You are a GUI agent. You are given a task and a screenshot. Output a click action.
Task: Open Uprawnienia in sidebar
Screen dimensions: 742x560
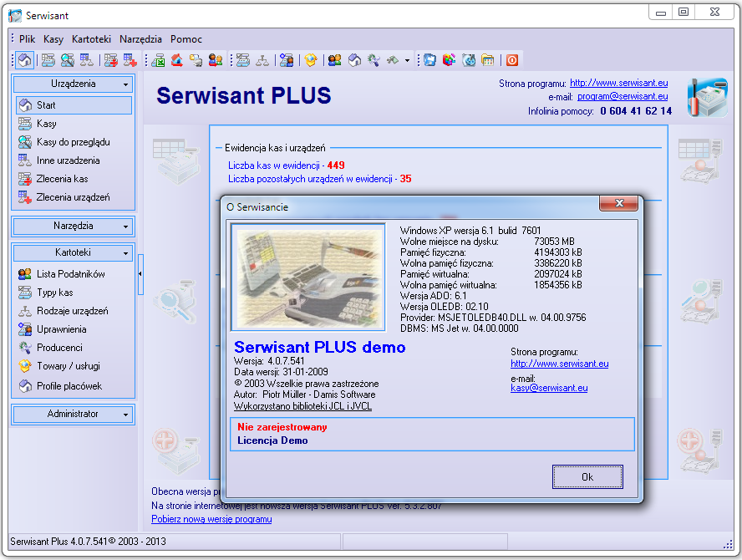coord(74,329)
